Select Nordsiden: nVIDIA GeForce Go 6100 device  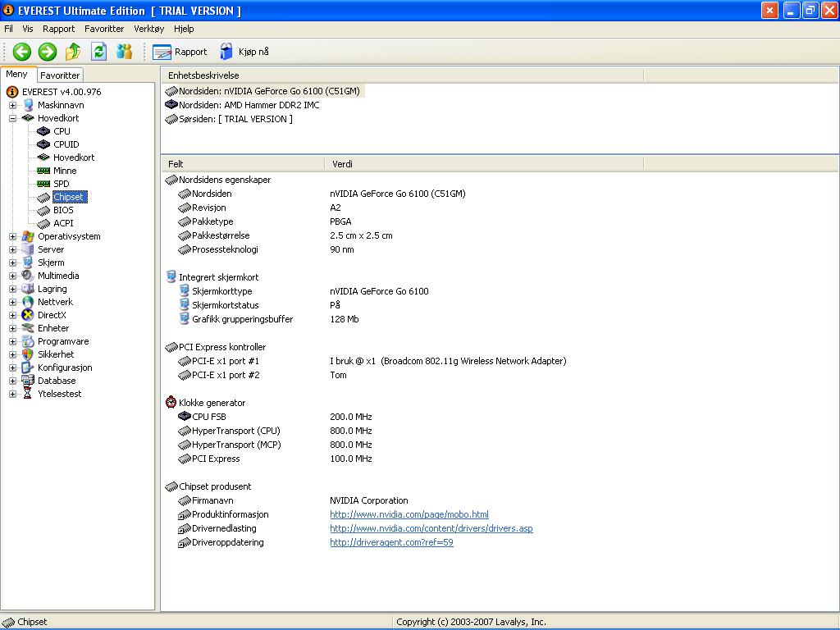(263, 91)
